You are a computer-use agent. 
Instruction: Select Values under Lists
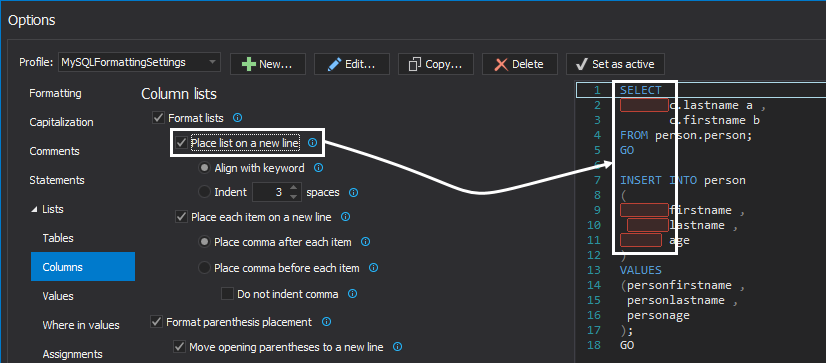point(58,296)
